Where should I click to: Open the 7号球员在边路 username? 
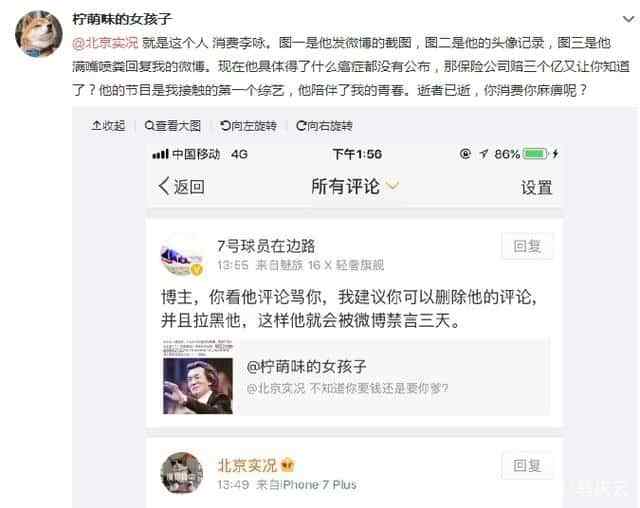click(266, 246)
